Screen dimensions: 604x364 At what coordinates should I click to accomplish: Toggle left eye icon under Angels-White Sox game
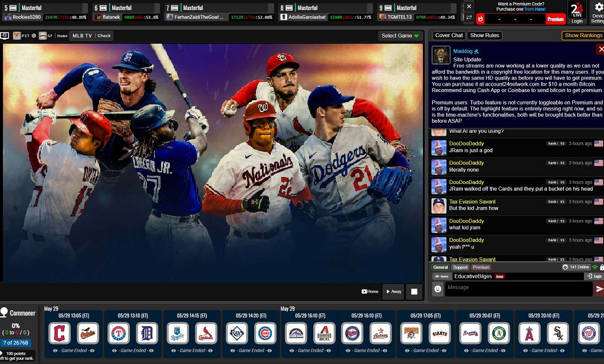click(526, 351)
